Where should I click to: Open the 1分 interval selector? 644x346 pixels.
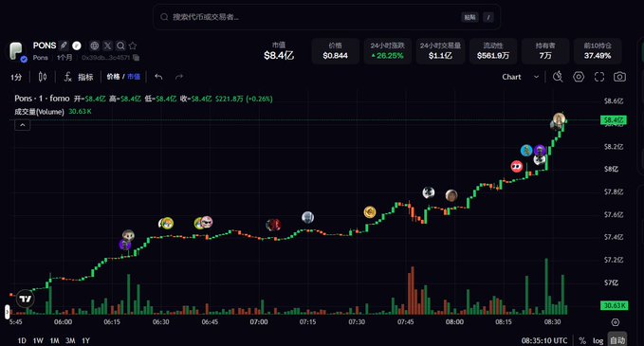16,77
